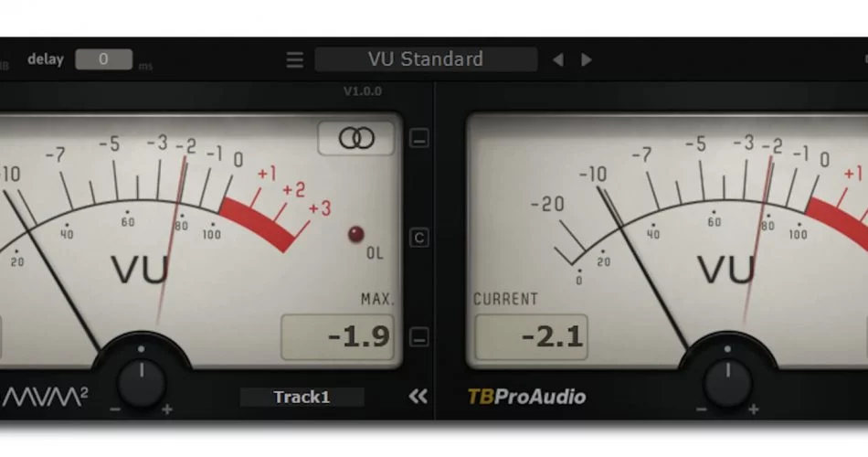Toggle the stereo link rings icon
Image resolution: width=868 pixels, height=457 pixels.
(x=356, y=138)
